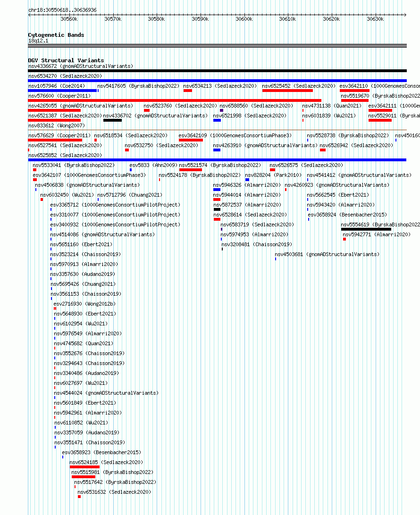
Task: Click nsv5942771 Almarri2020 variant
Action: point(377,234)
